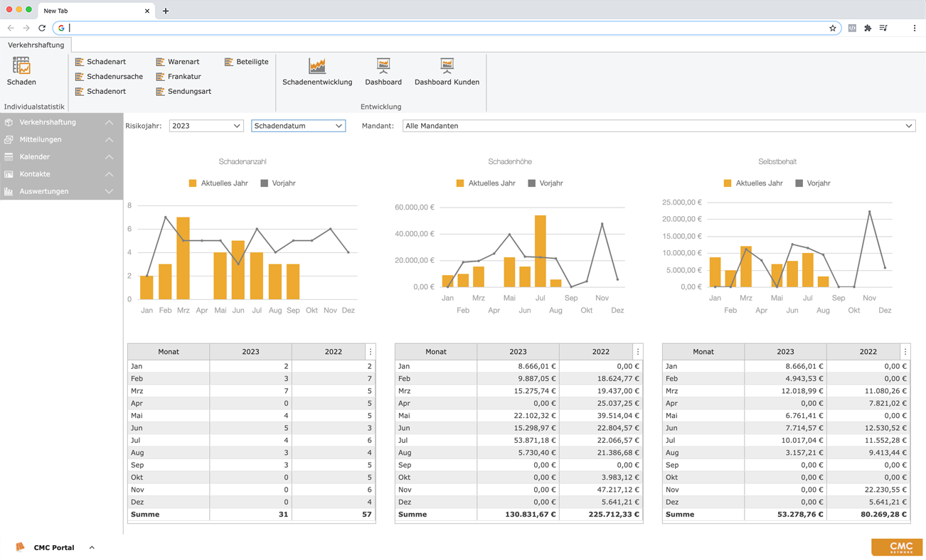Click the Schadenursache link
Viewport: 926px width, 560px height.
coord(115,77)
